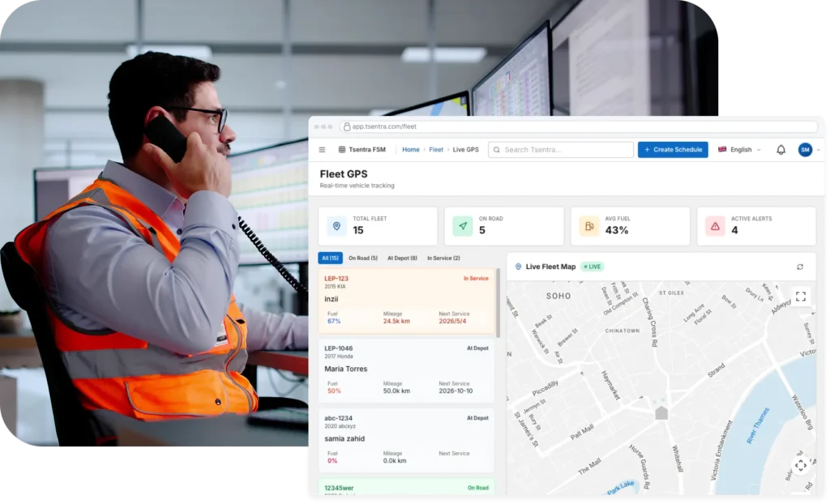Refresh the Live Fleet Map

(800, 267)
